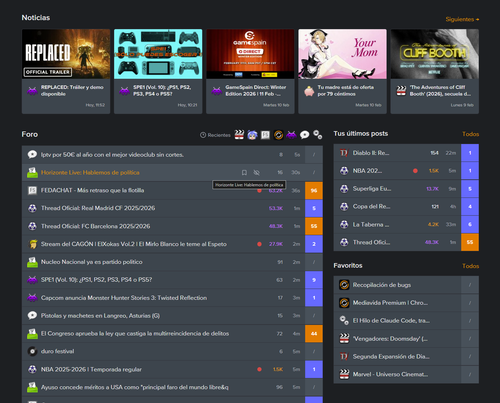The width and height of the screenshot is (500, 403).
Task: Open the Your Mom news thumbnail
Action: pyautogui.click(x=342, y=54)
